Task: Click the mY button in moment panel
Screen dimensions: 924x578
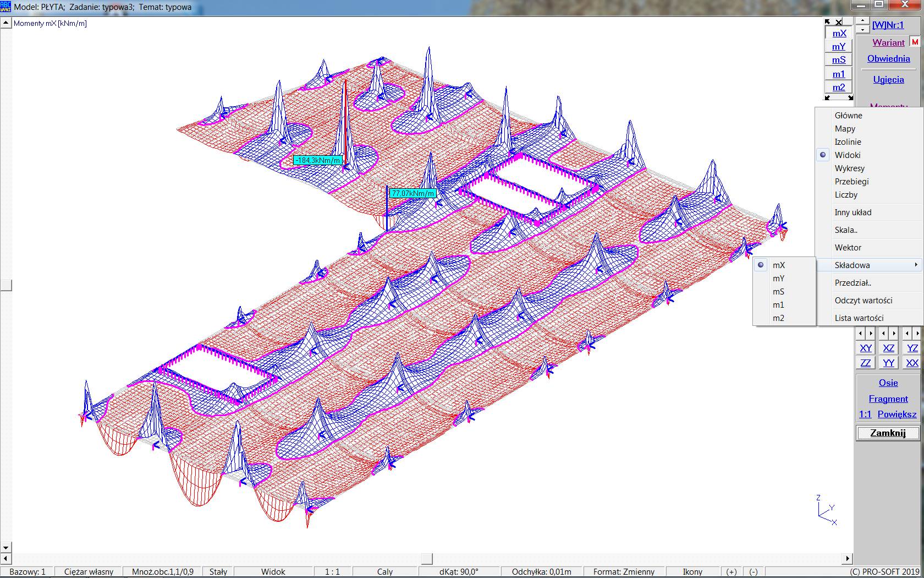Action: pos(838,47)
